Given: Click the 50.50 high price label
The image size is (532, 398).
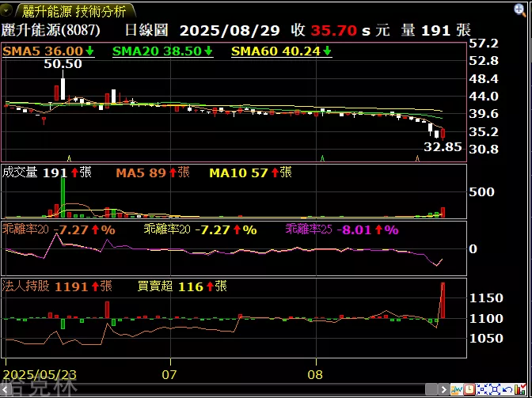Looking at the screenshot, I should 63,64.
